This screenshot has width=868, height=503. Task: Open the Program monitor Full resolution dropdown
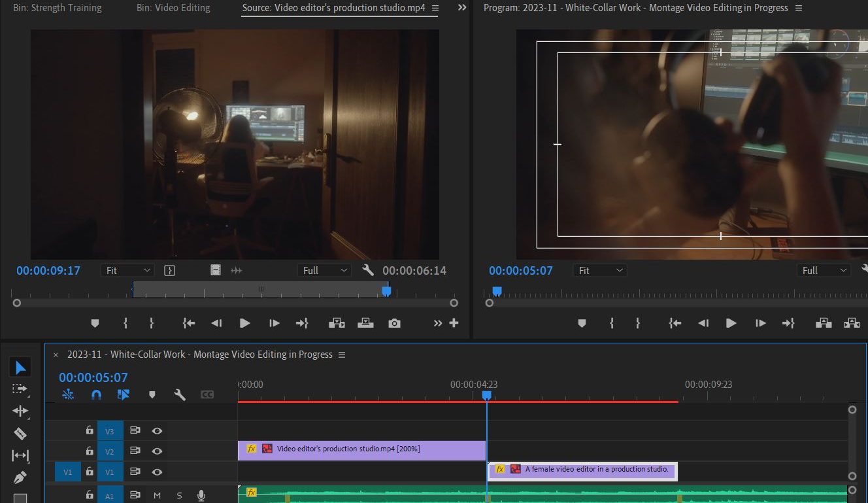pos(825,270)
